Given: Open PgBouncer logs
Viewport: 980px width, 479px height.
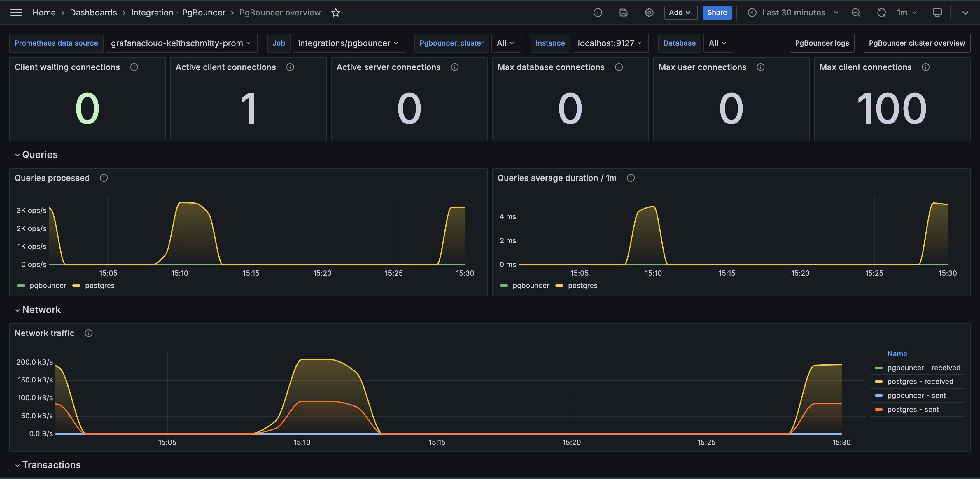Looking at the screenshot, I should (x=822, y=43).
